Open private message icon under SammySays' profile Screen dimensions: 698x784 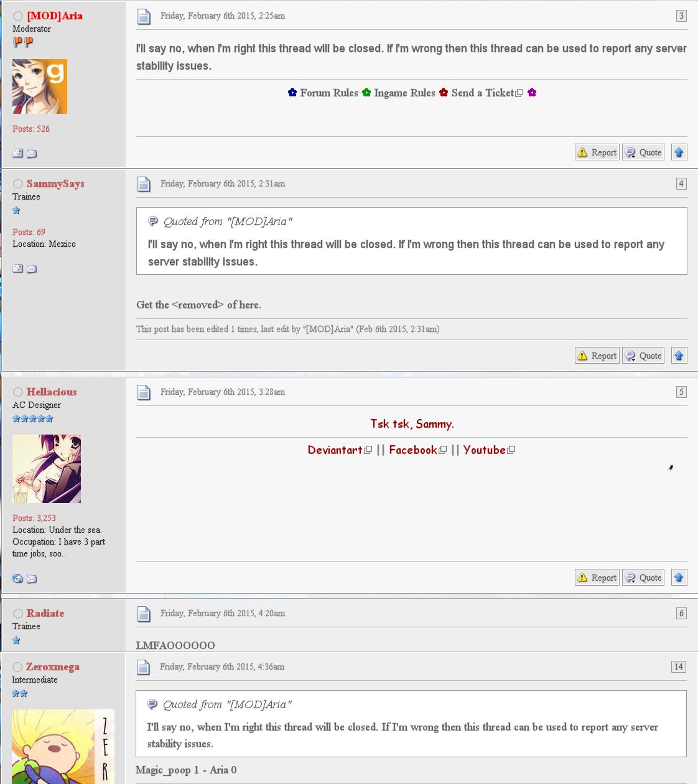coord(18,269)
